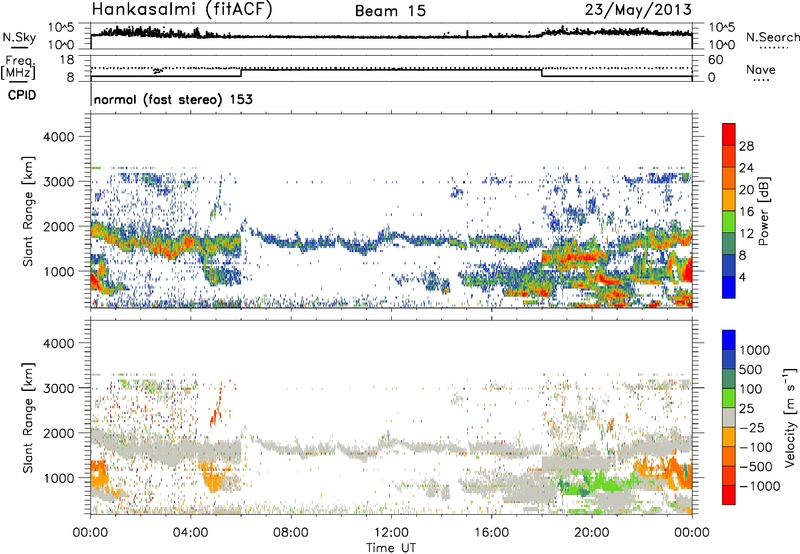Select the '24' Power colorbar value

click(x=746, y=168)
